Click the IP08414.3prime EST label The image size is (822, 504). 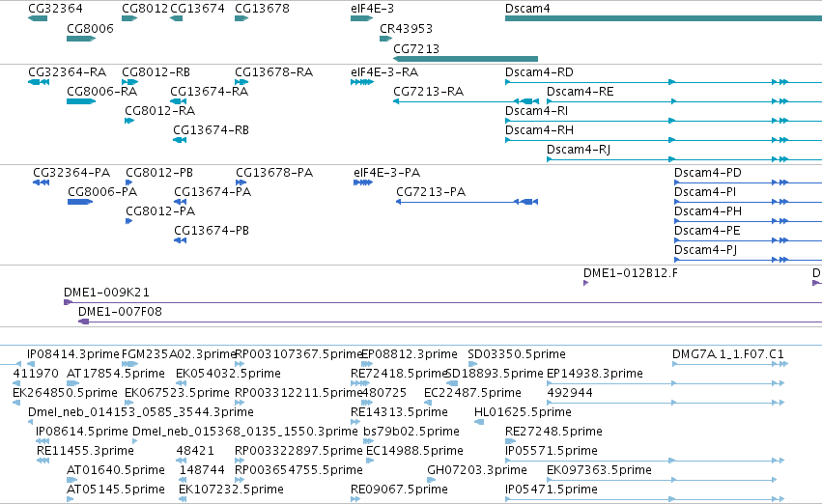(x=73, y=354)
